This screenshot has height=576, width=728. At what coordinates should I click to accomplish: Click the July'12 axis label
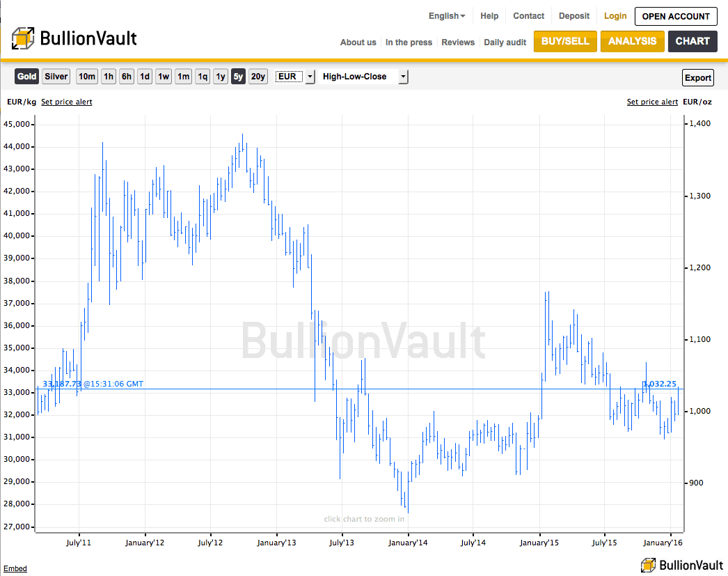(210, 543)
